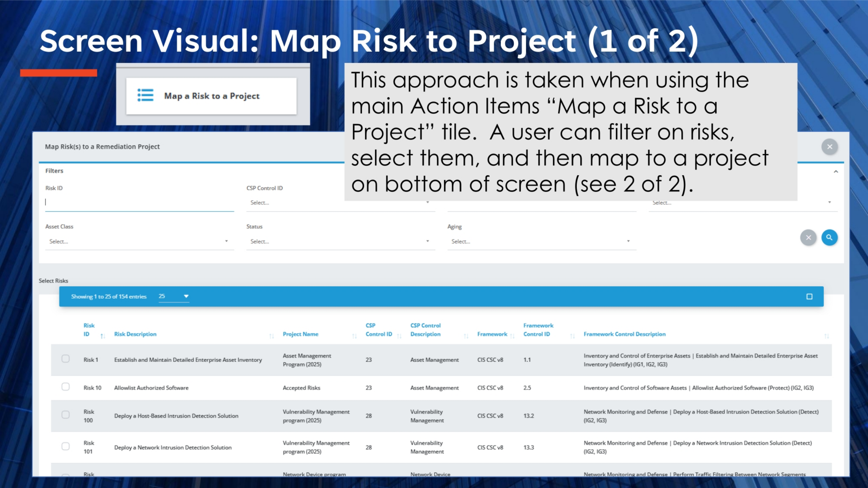The image size is (868, 488).
Task: Click the Framework column header label
Action: [x=492, y=334]
